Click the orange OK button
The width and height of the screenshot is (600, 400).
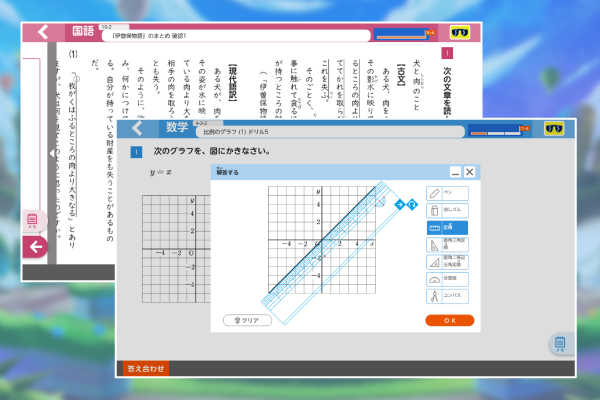450,320
